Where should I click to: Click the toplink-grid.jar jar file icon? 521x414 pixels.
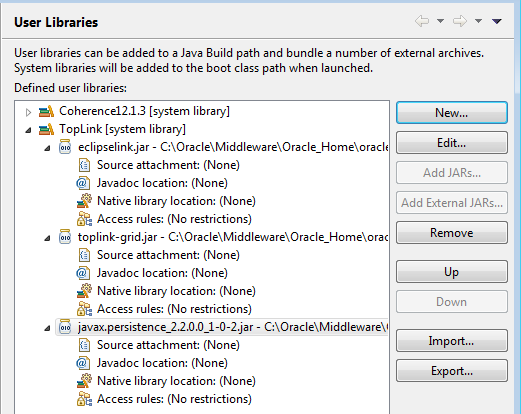pos(65,237)
